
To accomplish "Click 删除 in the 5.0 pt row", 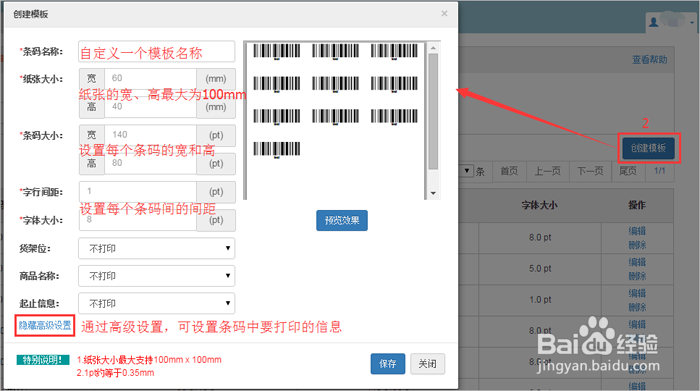I will click(637, 276).
